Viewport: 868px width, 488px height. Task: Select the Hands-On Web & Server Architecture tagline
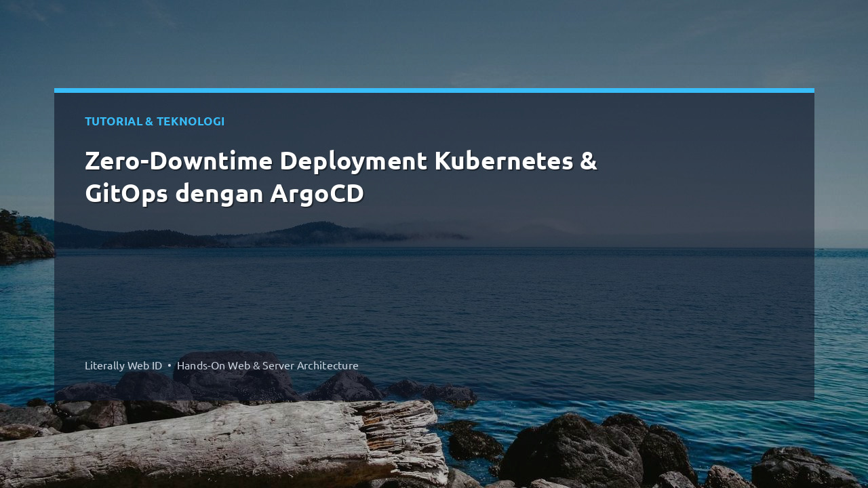268,365
